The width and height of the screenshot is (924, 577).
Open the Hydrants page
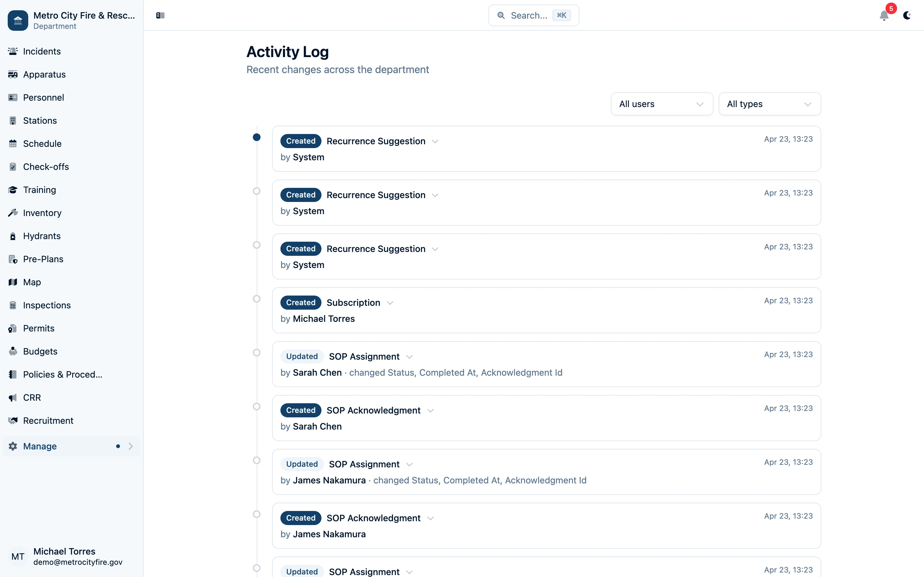[x=42, y=236]
